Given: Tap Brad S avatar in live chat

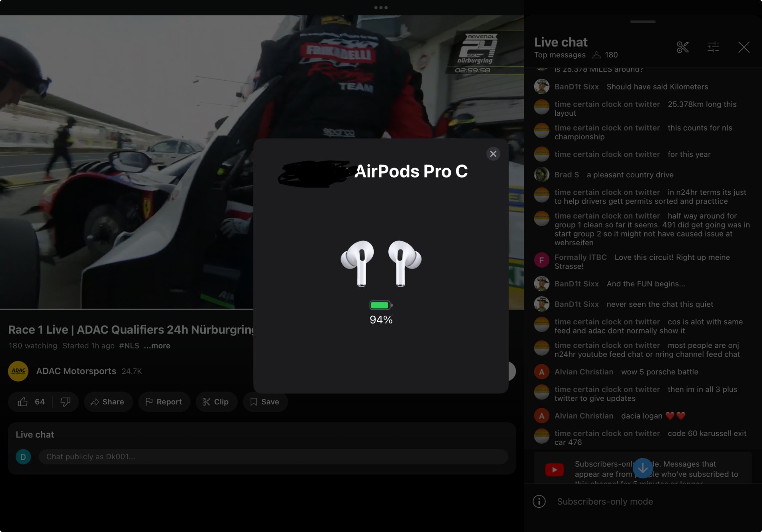Looking at the screenshot, I should click(x=541, y=175).
